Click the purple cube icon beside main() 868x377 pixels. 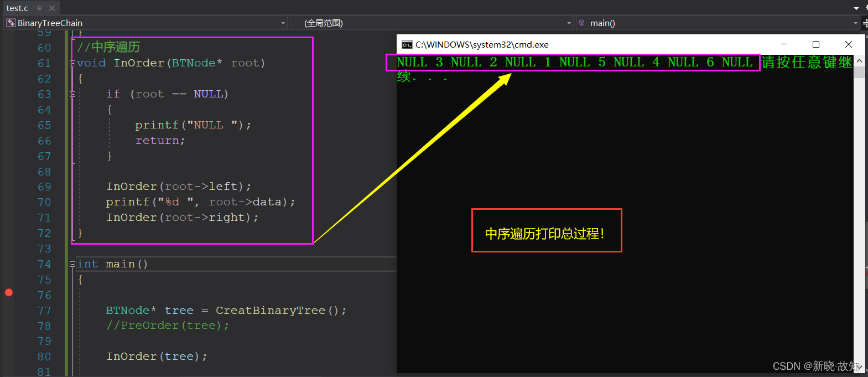click(581, 23)
